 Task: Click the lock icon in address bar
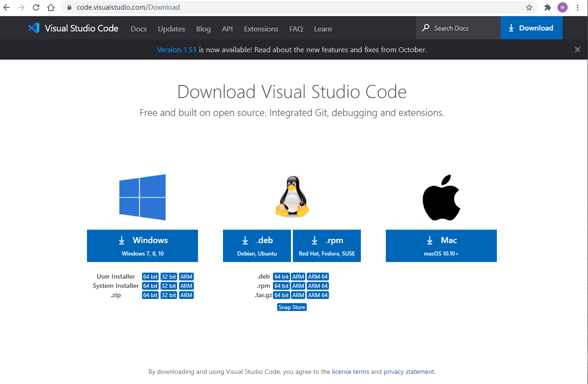pos(70,7)
